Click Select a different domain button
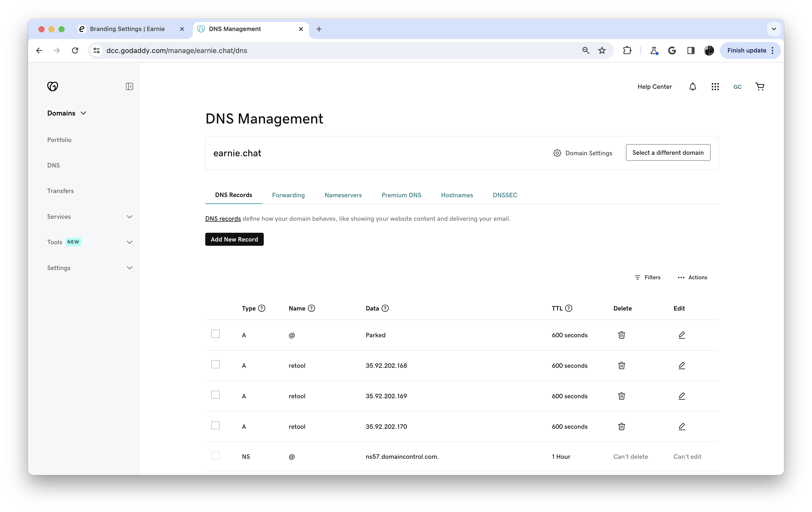Viewport: 812px width, 512px height. 668,153
